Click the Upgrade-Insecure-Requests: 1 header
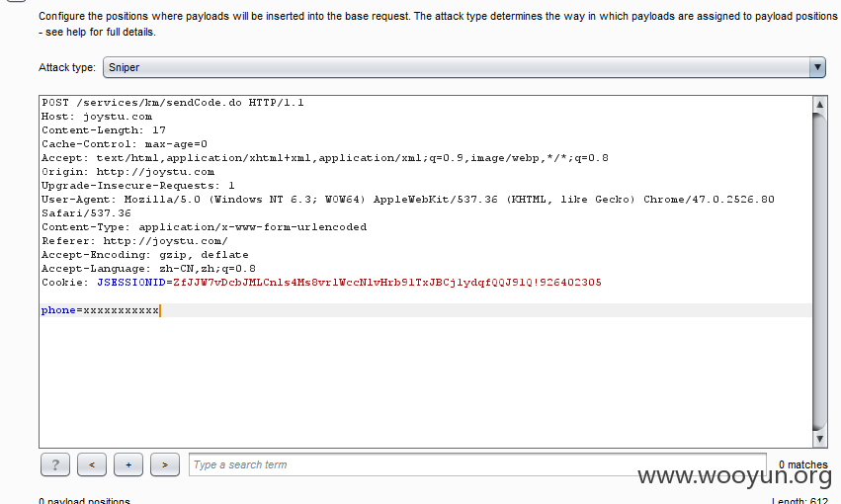The image size is (841, 504). point(138,186)
